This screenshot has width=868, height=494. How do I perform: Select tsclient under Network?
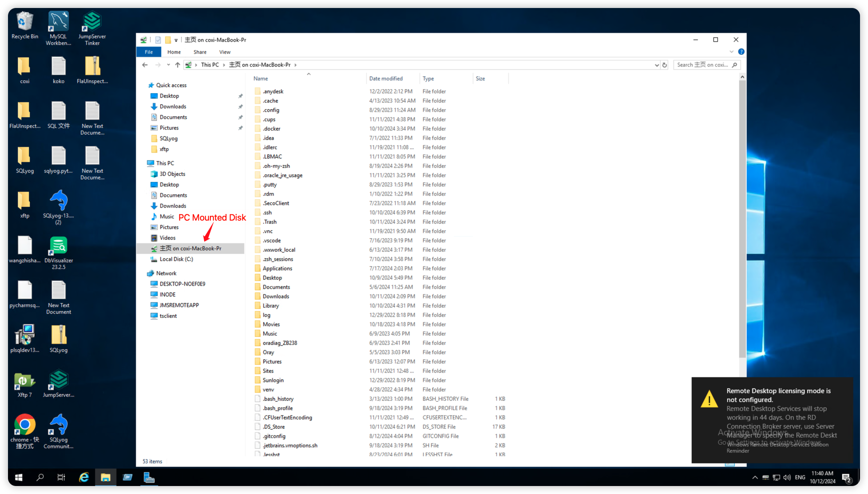[x=168, y=316]
